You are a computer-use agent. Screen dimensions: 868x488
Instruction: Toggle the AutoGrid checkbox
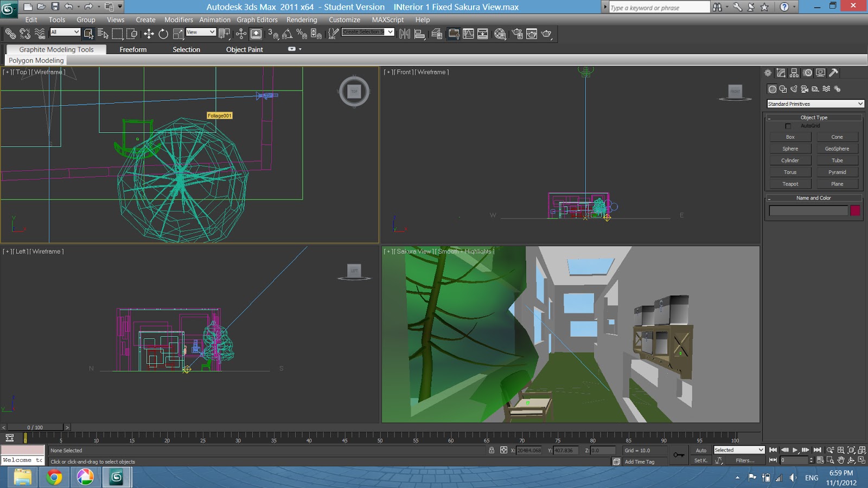(788, 126)
